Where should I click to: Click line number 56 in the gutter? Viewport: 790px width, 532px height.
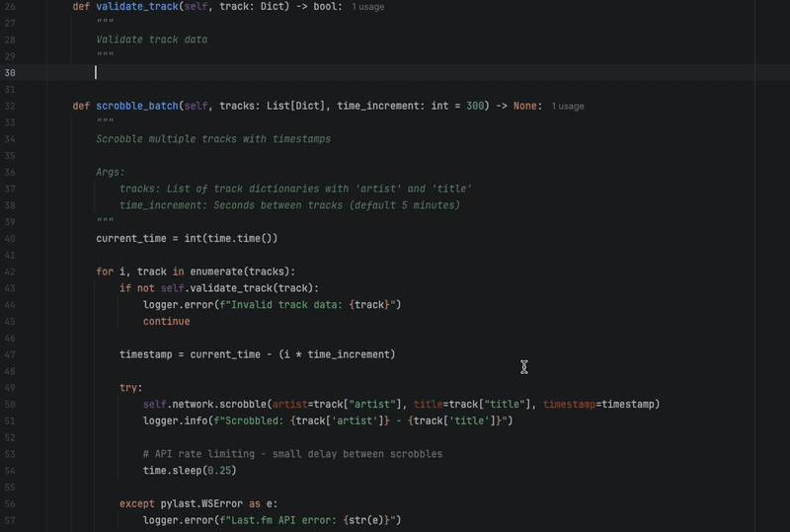(x=10, y=503)
